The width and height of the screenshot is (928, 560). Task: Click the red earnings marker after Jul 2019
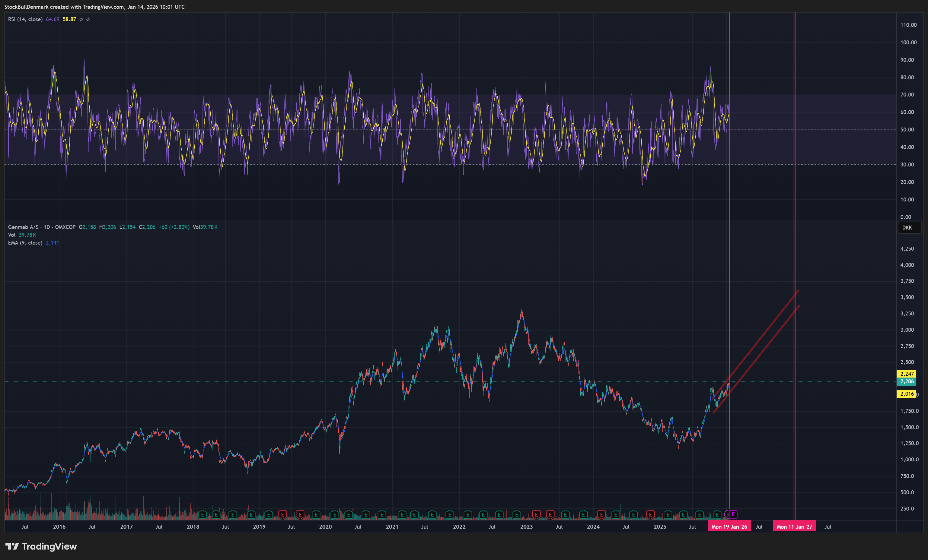[300, 514]
